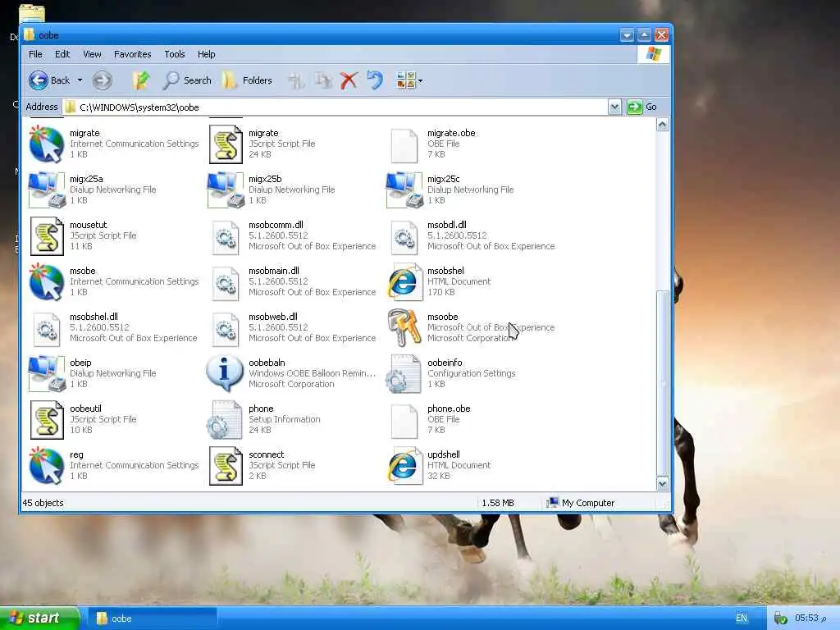Select the migrate.obe file icon
The height and width of the screenshot is (630, 840).
(404, 145)
